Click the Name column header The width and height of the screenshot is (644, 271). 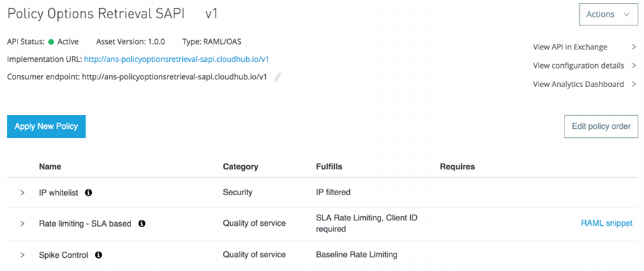coord(50,167)
